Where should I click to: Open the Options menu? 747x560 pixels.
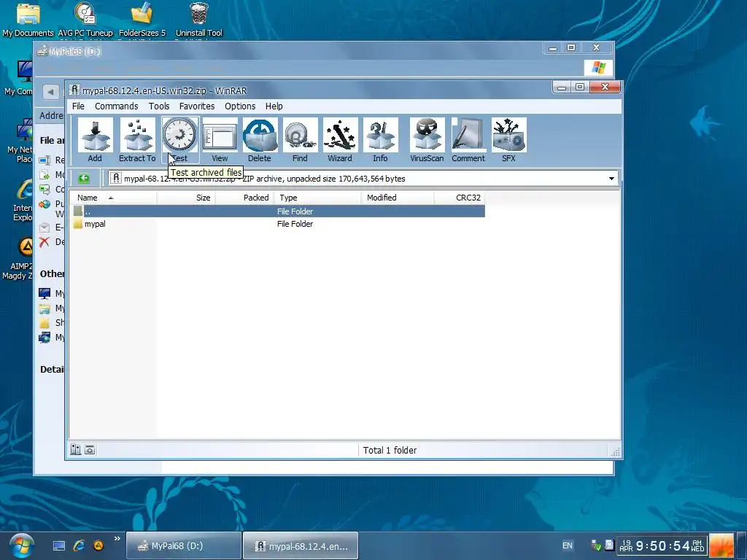pos(240,106)
